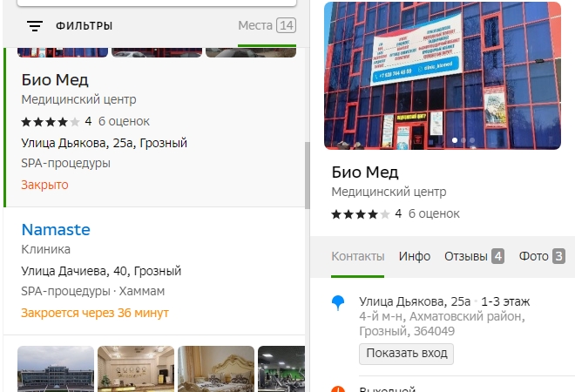The width and height of the screenshot is (575, 392).
Task: Select second photo carousel dot
Action: [x=463, y=140]
